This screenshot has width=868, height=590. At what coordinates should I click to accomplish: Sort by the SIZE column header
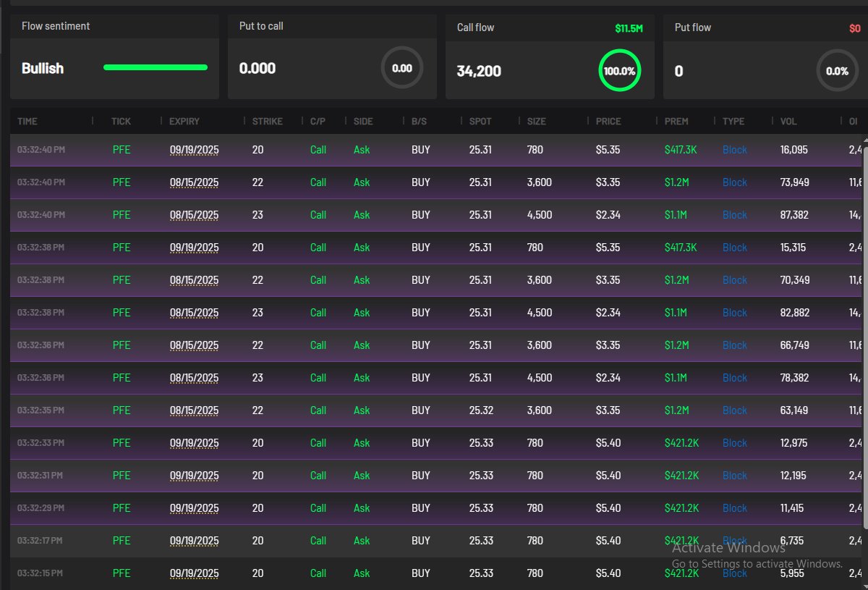(537, 121)
